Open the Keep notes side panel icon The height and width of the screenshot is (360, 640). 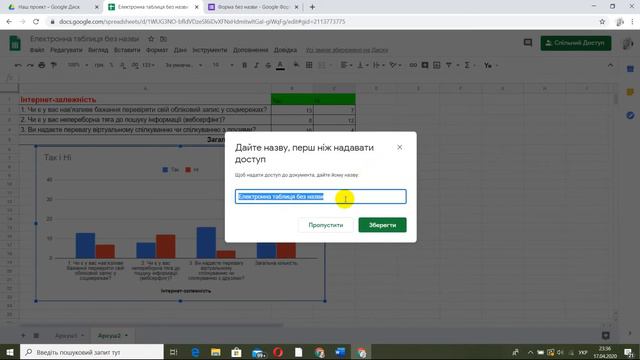[x=630, y=92]
